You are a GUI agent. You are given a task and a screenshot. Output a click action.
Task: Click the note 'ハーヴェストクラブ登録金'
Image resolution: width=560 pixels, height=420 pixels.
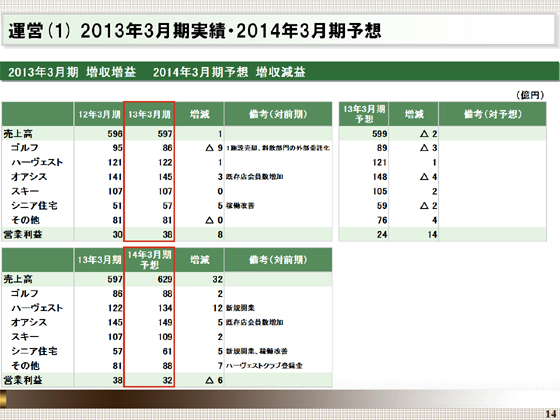(x=264, y=366)
